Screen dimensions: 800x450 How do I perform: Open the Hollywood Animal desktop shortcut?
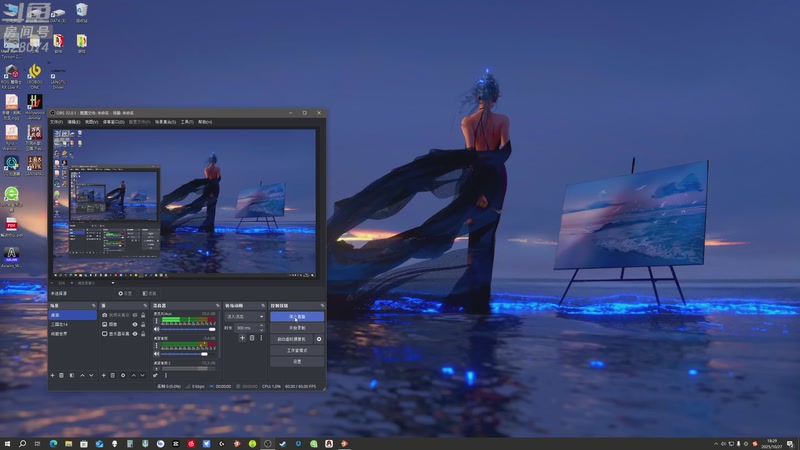pos(35,107)
